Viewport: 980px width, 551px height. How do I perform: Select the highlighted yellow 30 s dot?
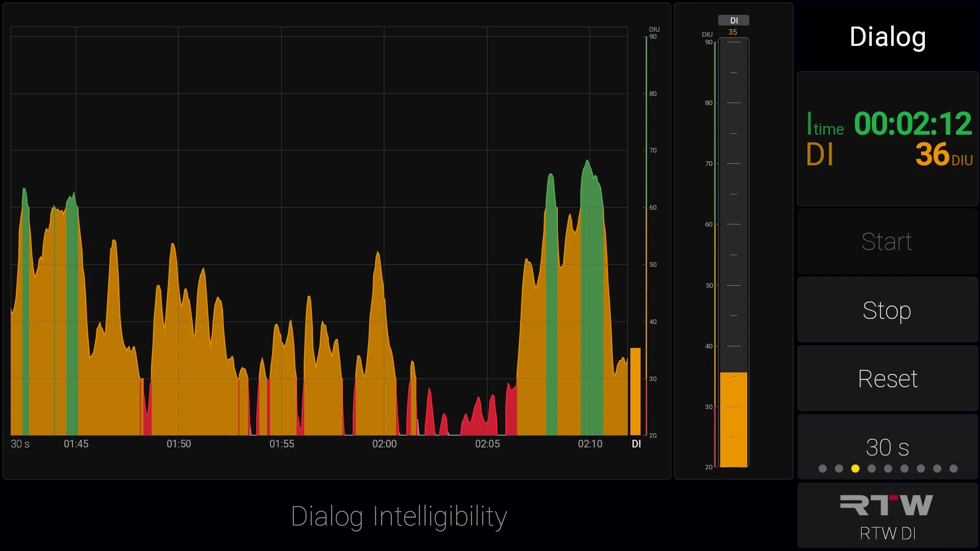pos(855,468)
